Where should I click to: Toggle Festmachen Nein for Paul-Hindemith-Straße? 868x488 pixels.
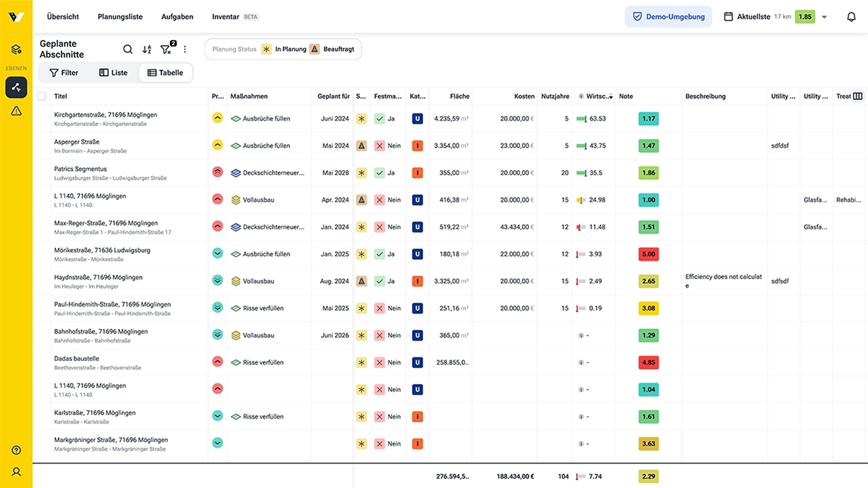pyautogui.click(x=380, y=308)
